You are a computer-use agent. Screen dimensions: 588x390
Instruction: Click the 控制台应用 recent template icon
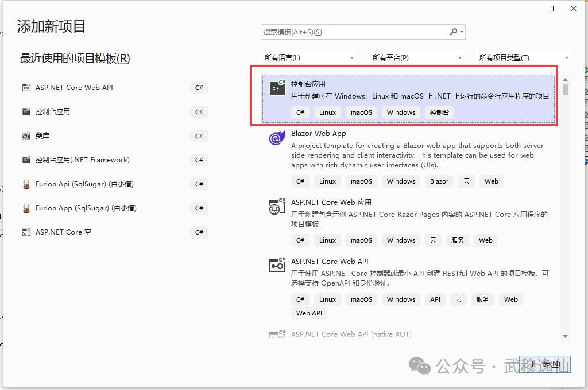(x=26, y=112)
